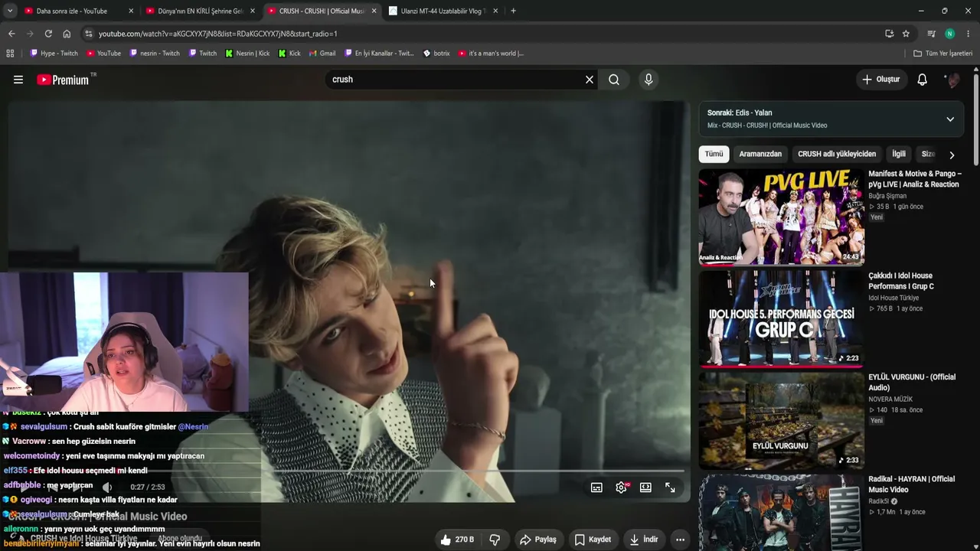This screenshot has height=551, width=980.
Task: Select the 'Tümü' filter chip
Action: click(714, 154)
